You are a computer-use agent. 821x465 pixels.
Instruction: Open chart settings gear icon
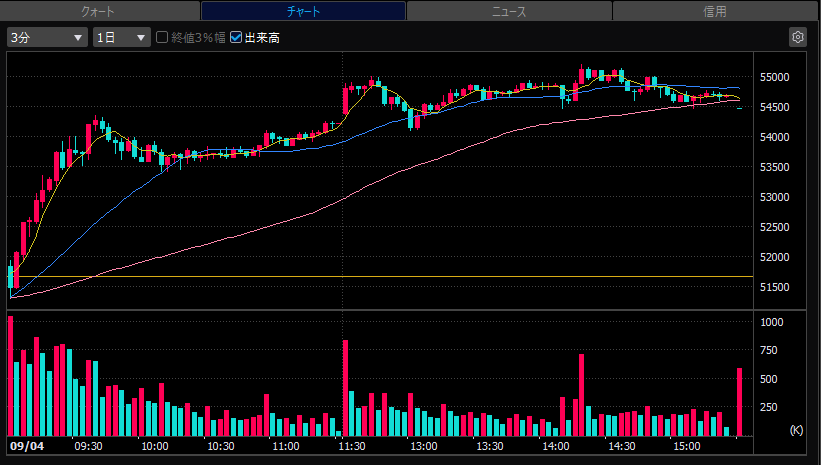tap(797, 37)
